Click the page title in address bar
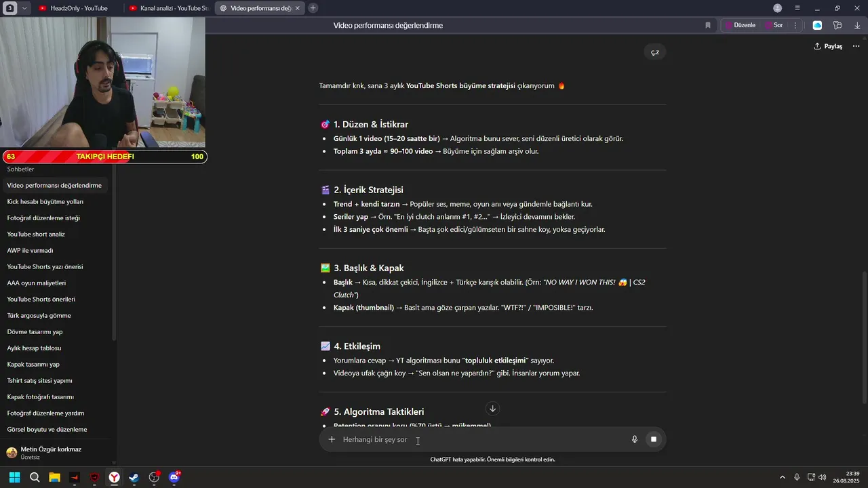This screenshot has height=488, width=868. pos(388,25)
